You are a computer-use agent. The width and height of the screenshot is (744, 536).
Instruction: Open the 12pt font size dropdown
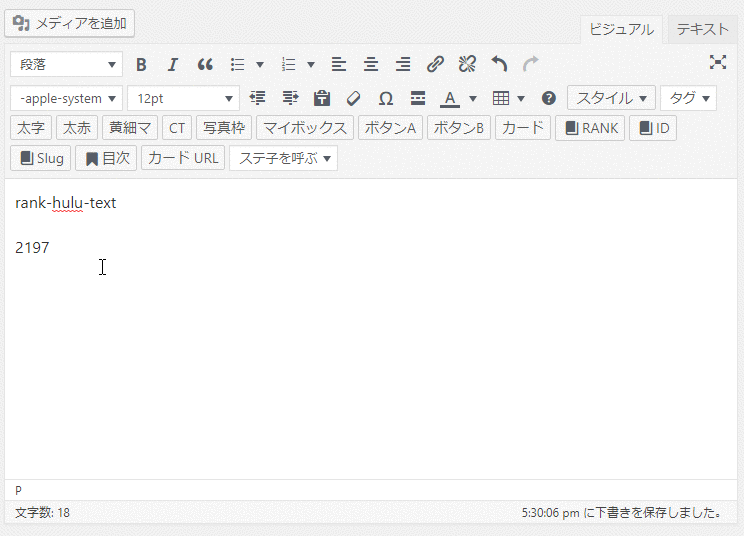pyautogui.click(x=184, y=98)
